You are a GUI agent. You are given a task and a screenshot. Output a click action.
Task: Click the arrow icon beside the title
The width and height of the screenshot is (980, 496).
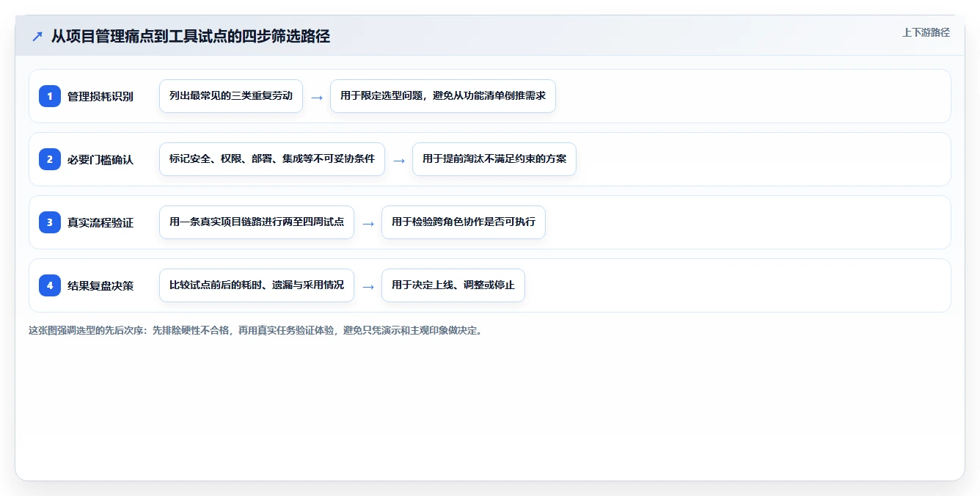[x=37, y=36]
